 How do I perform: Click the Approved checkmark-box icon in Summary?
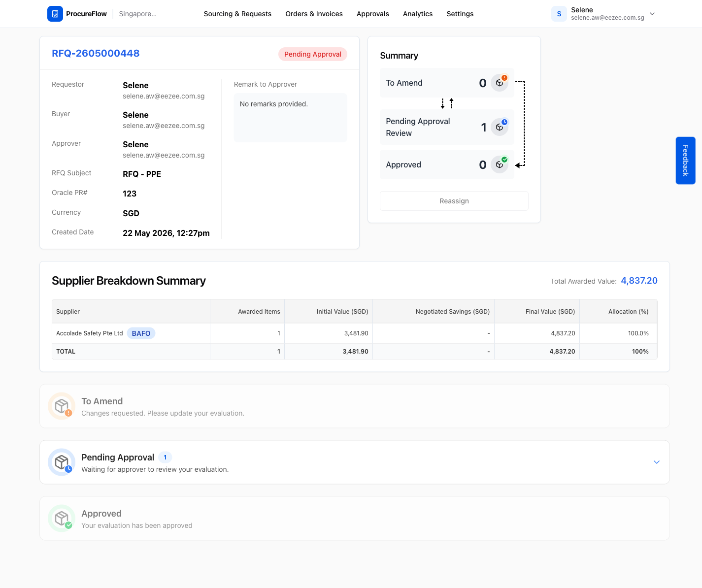(500, 164)
